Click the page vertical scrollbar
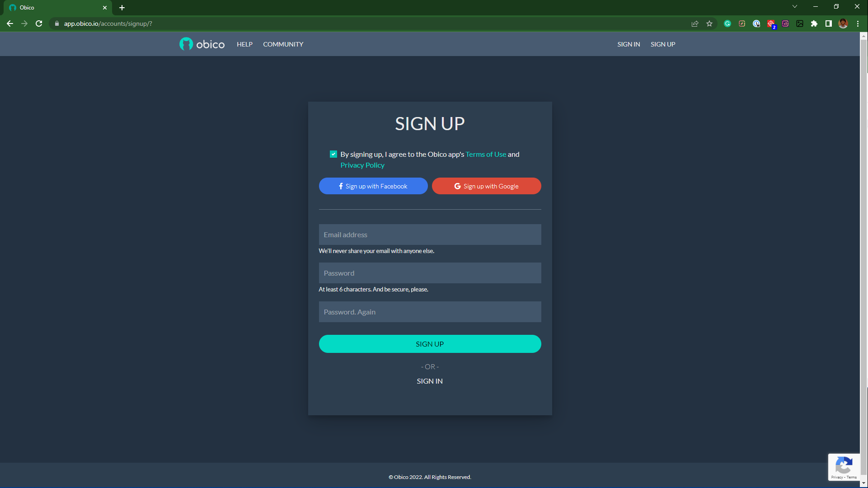Screen dimensions: 868x488 point(863,258)
